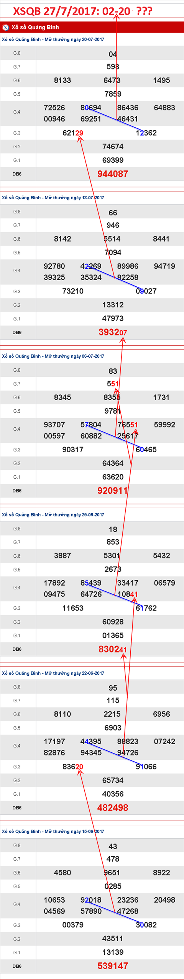Click third prize number 83620
184x980 pixels.
pyautogui.click(x=73, y=767)
